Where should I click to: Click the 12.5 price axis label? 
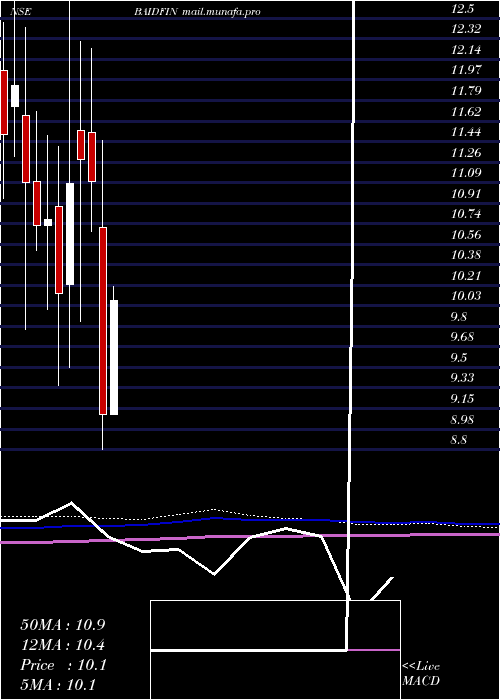click(x=462, y=8)
